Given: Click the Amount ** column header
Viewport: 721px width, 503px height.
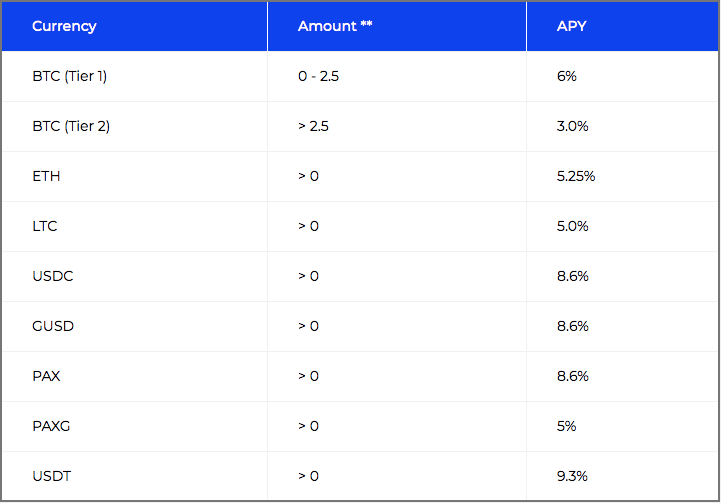Looking at the screenshot, I should click(x=335, y=26).
